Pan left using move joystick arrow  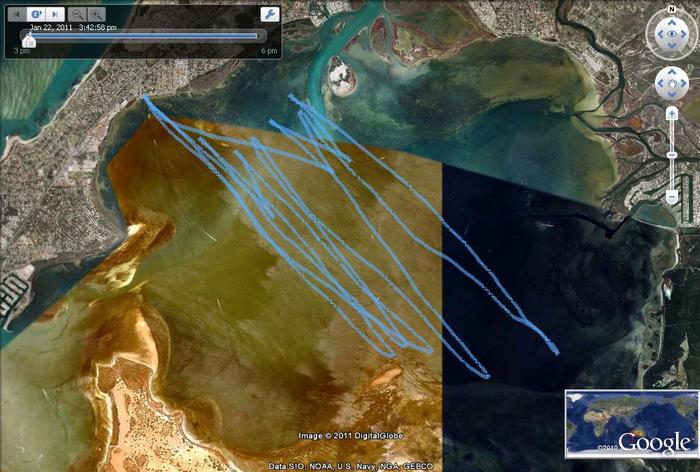tap(660, 82)
